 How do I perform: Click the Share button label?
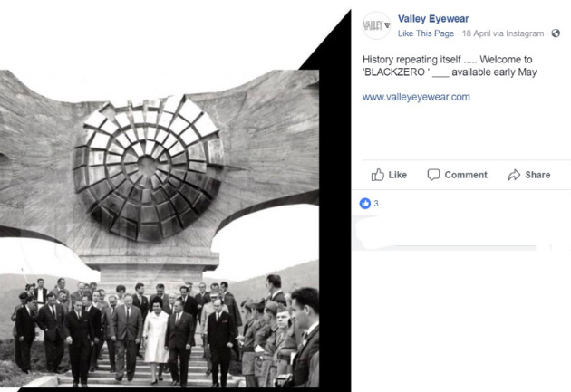537,175
